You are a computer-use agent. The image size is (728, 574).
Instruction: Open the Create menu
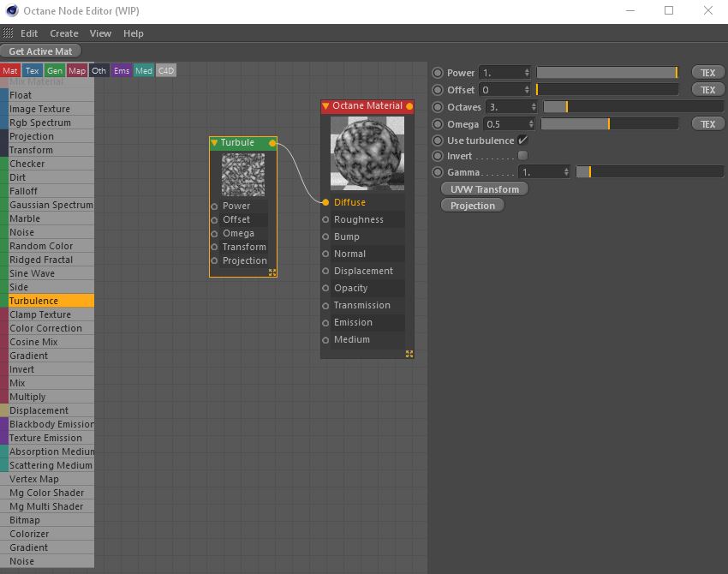pyautogui.click(x=63, y=33)
